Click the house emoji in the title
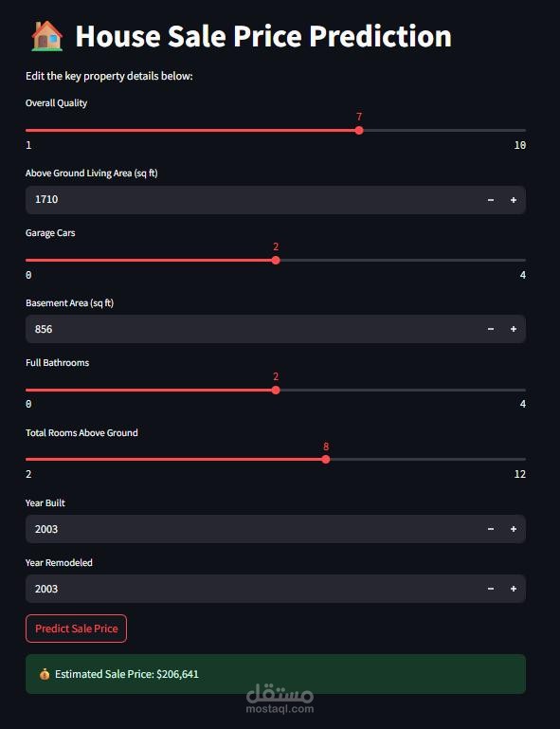 [x=47, y=36]
